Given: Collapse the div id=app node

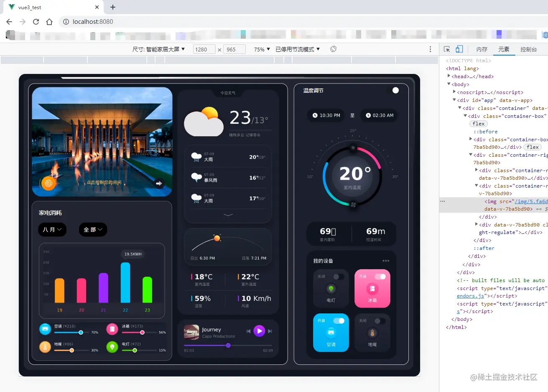Looking at the screenshot, I should pos(454,100).
